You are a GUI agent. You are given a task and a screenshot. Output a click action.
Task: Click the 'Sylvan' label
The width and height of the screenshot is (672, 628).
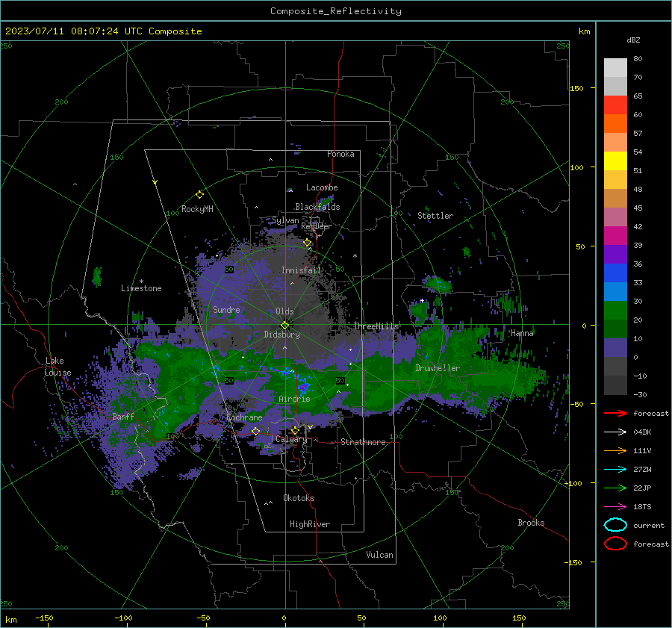pos(285,220)
